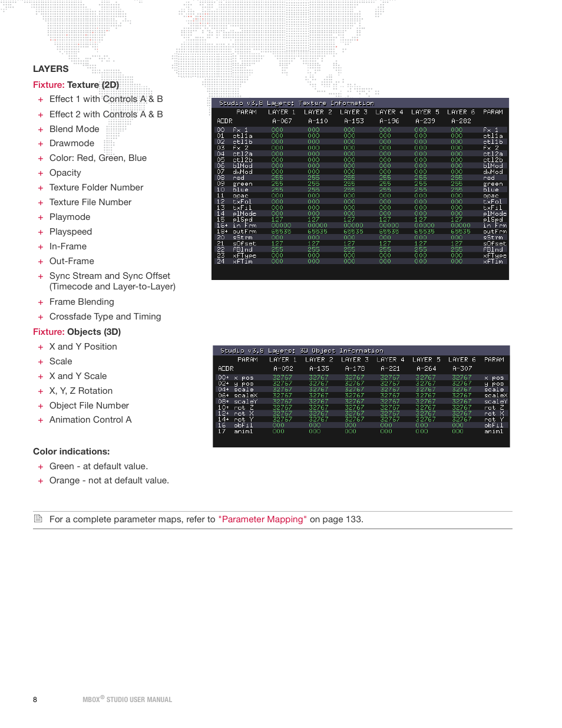Select address "A-307" in 3D Object table
This screenshot has height=728, width=562.
tap(462, 368)
